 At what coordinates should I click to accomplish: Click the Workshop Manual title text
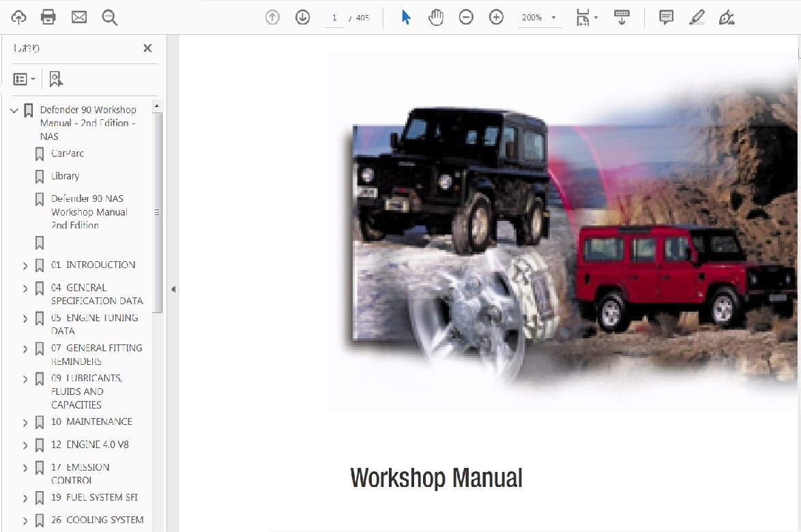tap(436, 478)
